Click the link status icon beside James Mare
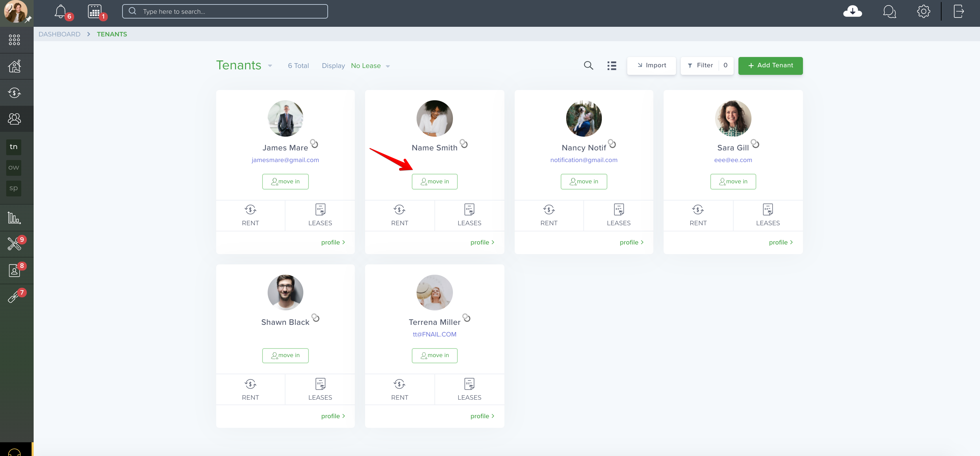Screen dimensions: 980x456 pyautogui.click(x=314, y=144)
